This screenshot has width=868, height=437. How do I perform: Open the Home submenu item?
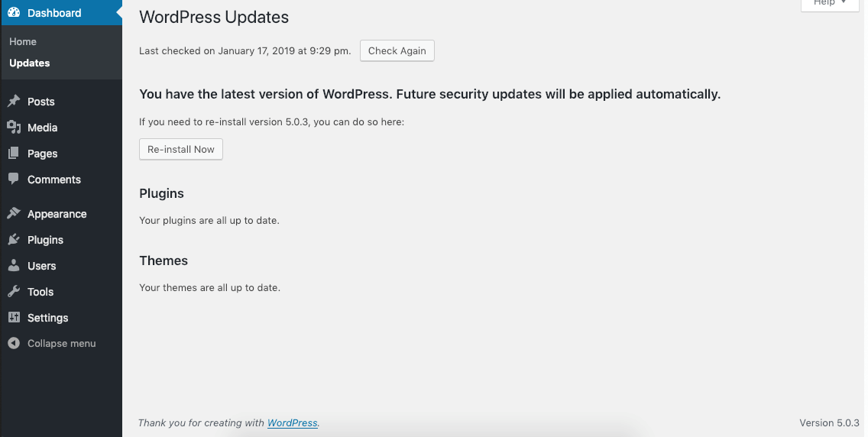(x=23, y=41)
